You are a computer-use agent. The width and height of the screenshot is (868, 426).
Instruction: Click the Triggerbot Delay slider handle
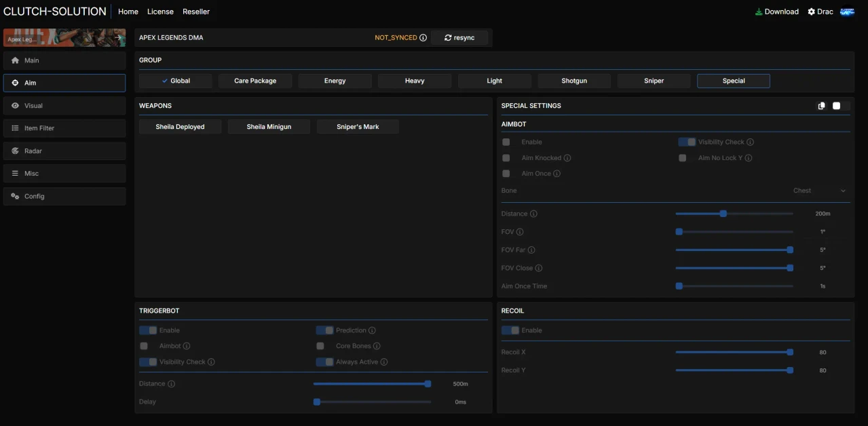(x=317, y=402)
